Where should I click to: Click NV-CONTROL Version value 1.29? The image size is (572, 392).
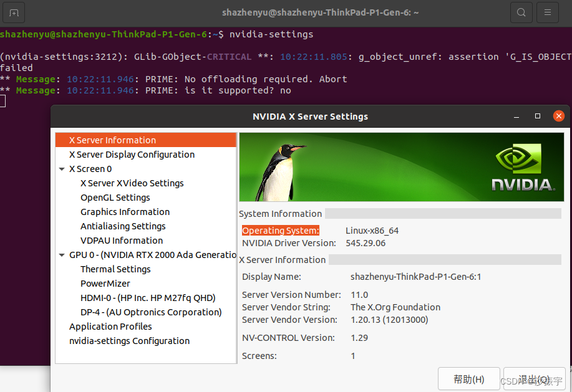pos(359,338)
